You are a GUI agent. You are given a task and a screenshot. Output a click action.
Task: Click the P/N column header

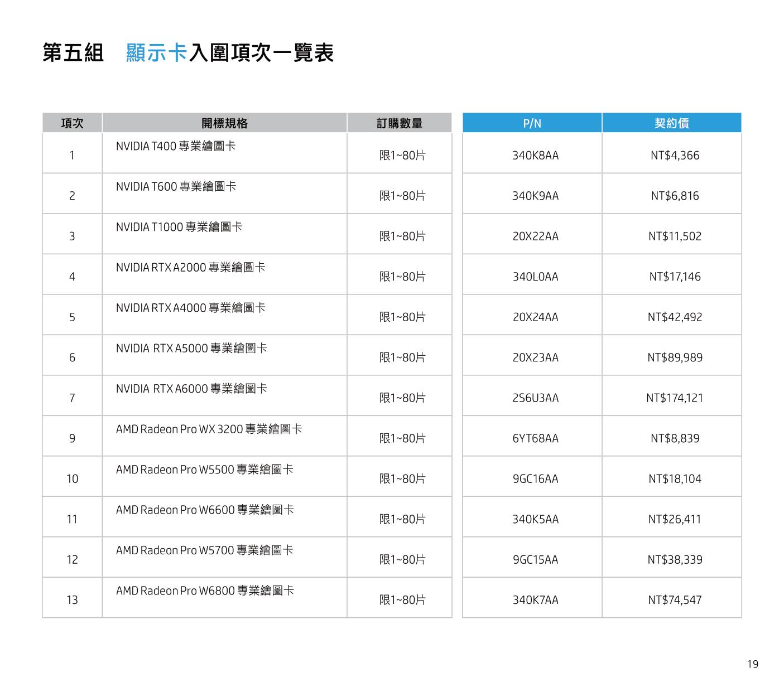pyautogui.click(x=532, y=123)
